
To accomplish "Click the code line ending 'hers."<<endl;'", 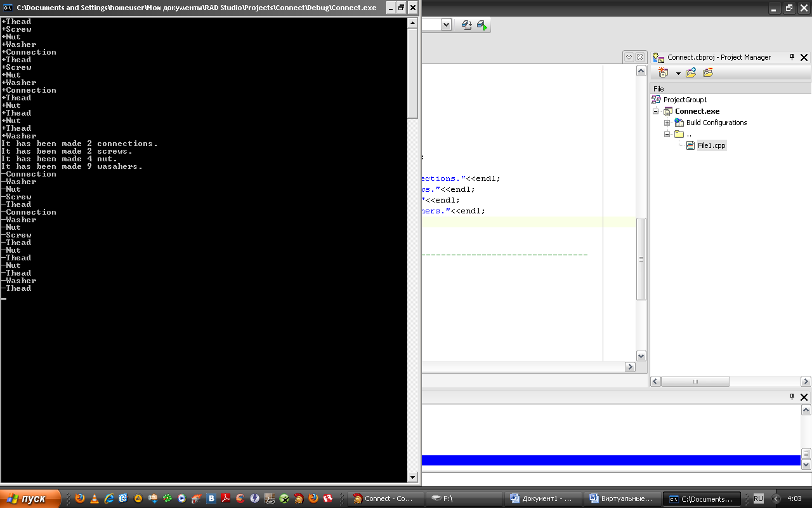I will (x=454, y=211).
